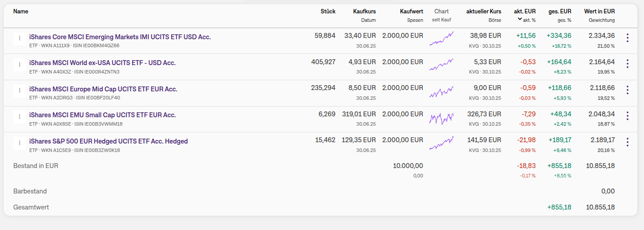Open three-dot menu for Europe Mid Cap row
644x230 pixels.
click(x=628, y=90)
